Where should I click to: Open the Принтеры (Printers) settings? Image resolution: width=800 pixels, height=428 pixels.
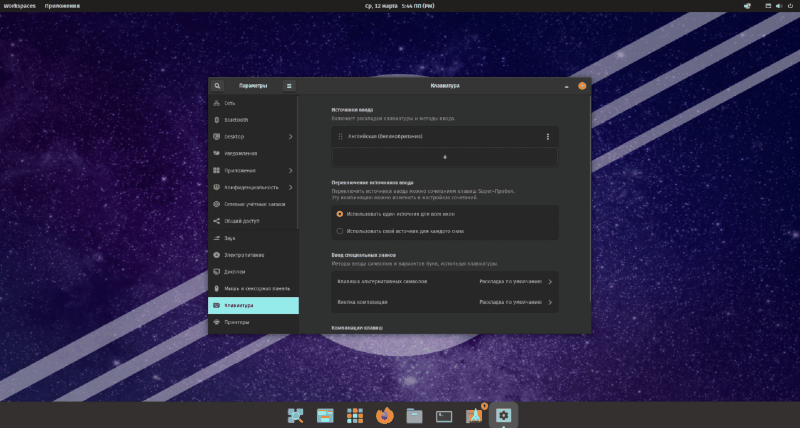click(253, 322)
